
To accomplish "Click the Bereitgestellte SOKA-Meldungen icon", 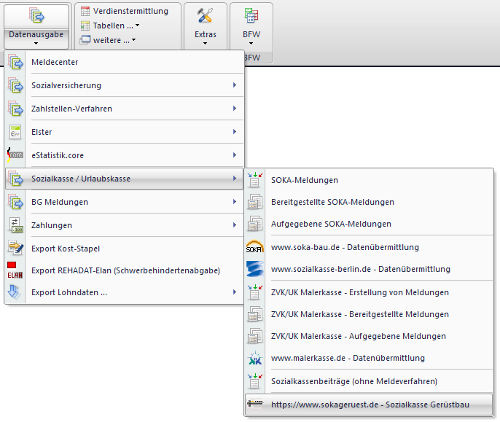I will pyautogui.click(x=255, y=202).
